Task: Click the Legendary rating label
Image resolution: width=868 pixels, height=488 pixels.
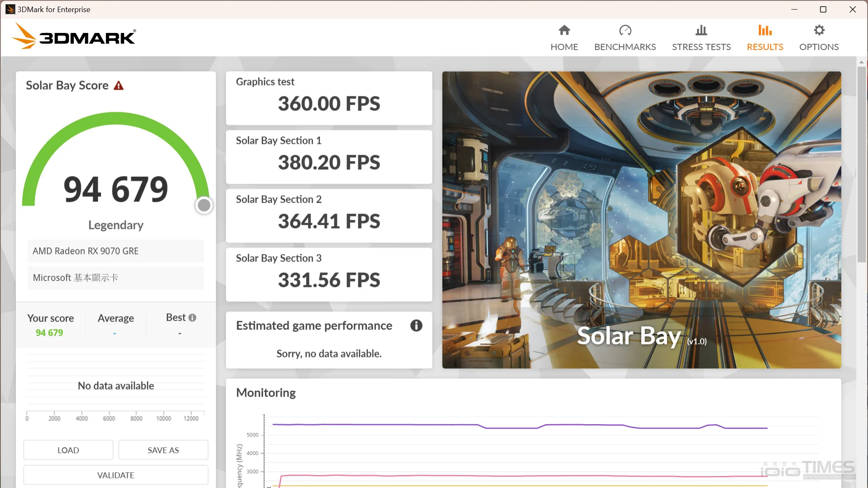Action: (116, 225)
